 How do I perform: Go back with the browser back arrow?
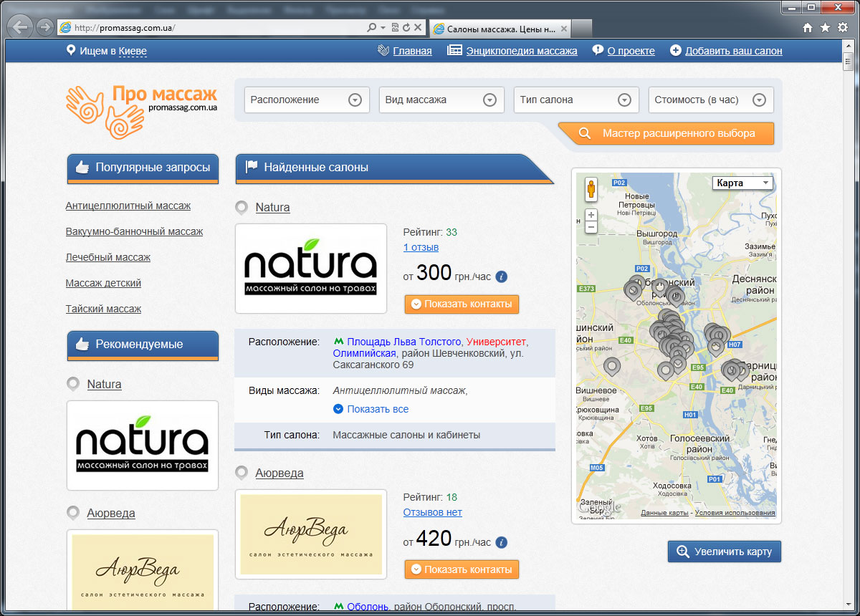pyautogui.click(x=21, y=27)
